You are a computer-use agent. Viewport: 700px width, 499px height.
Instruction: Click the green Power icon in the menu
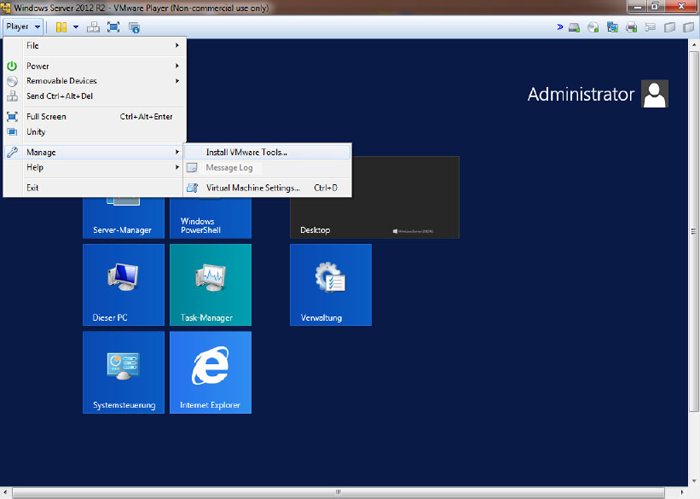tap(12, 66)
